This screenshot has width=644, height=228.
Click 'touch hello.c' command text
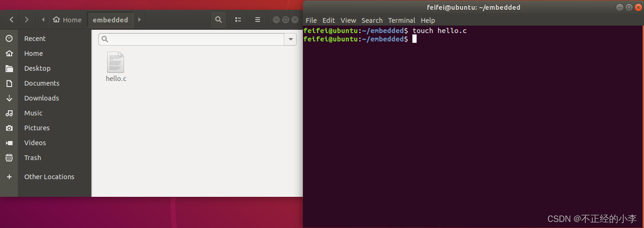tap(439, 31)
